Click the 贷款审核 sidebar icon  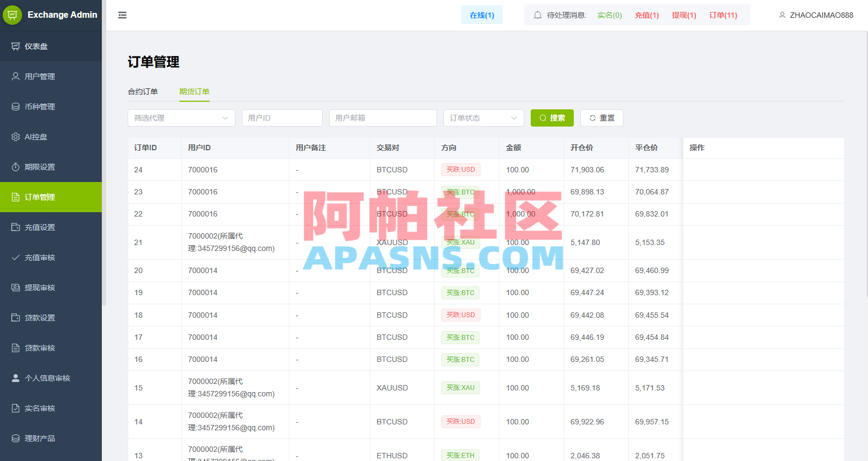click(16, 348)
